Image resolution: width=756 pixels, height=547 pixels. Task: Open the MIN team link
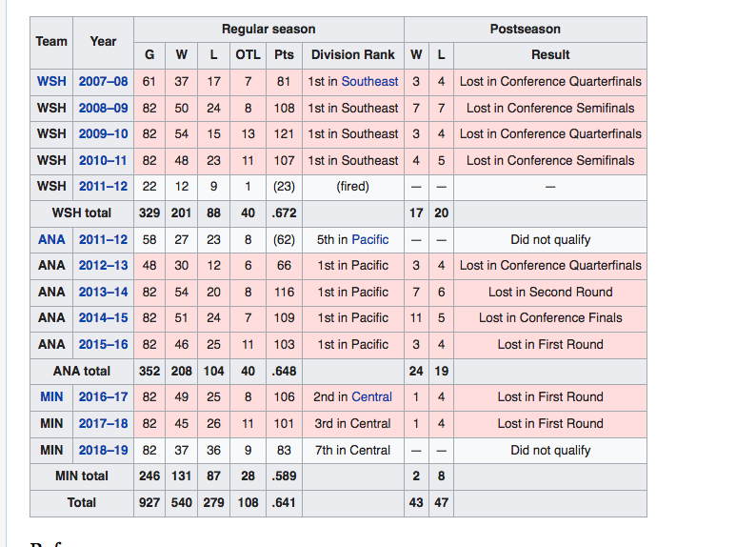pos(51,397)
